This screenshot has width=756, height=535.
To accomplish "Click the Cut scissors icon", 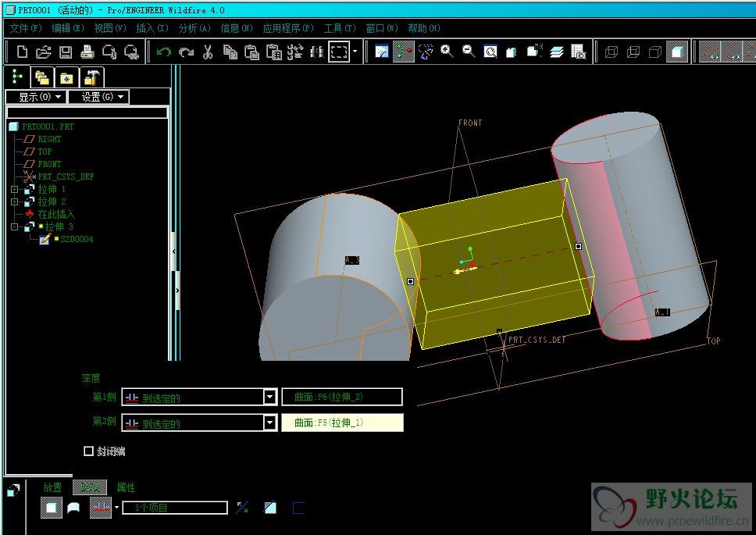I will click(x=208, y=52).
